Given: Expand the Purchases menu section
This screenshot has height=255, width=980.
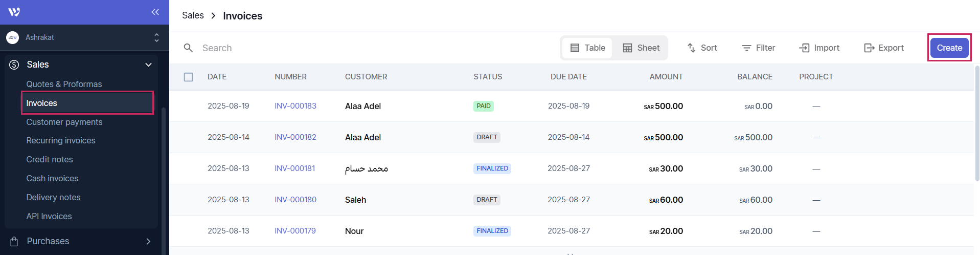Looking at the screenshot, I should click(x=148, y=241).
